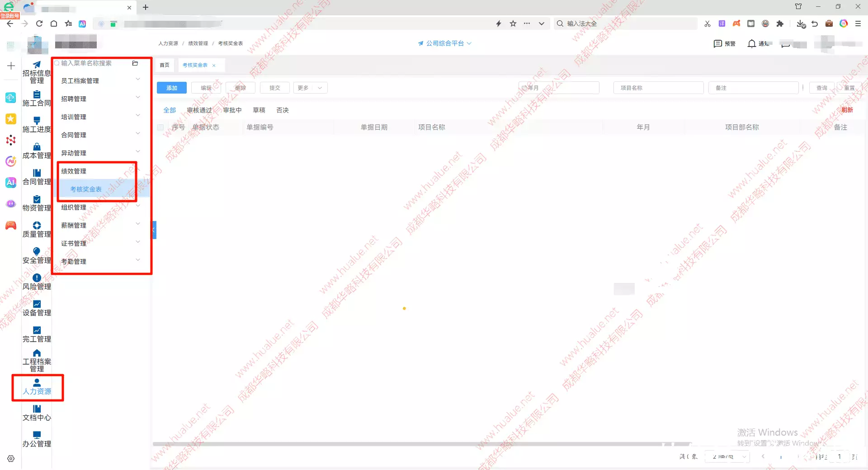This screenshot has width=868, height=470.
Task: Expand the 证书管理 menu group
Action: point(101,243)
